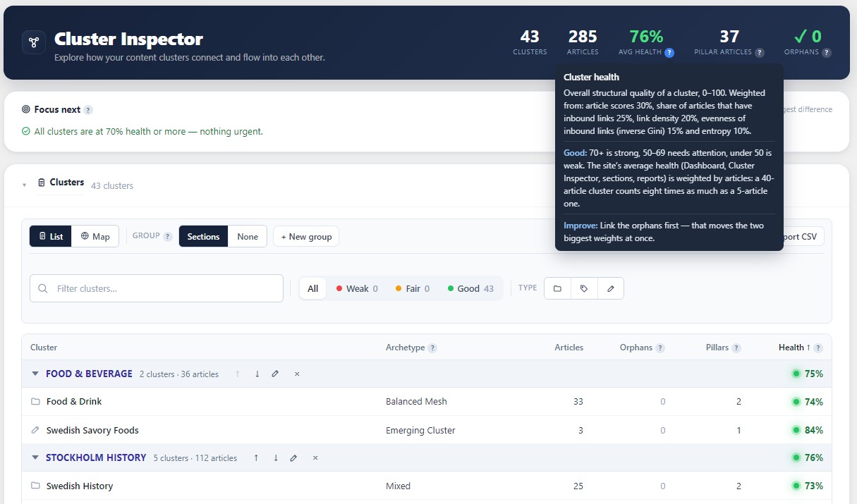Collapse the Clusters panel

pos(25,185)
